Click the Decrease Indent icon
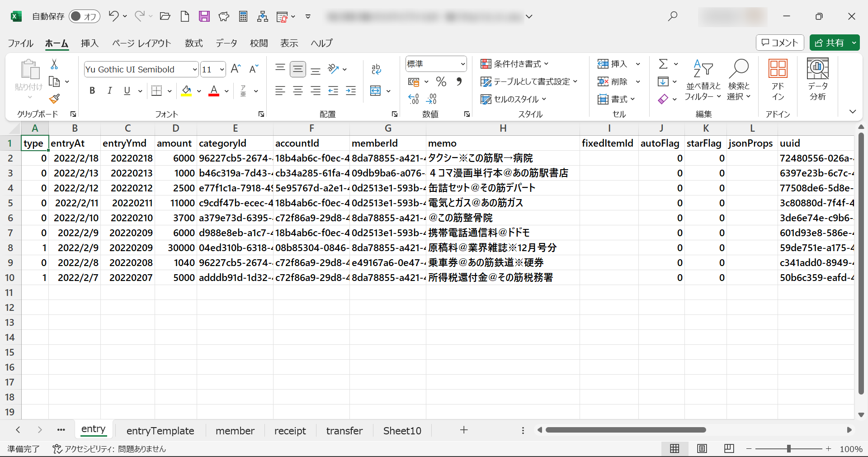Screen dimensions: 868x457 click(333, 90)
